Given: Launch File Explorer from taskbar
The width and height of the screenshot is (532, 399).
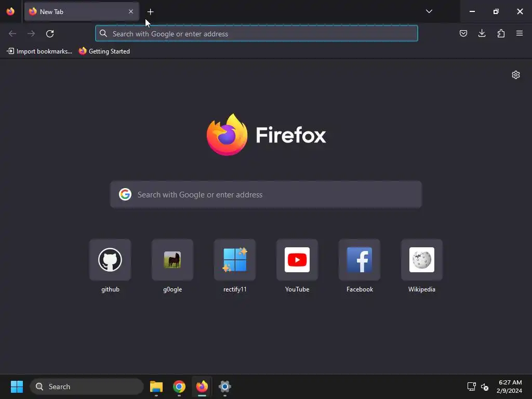Looking at the screenshot, I should [x=156, y=387].
